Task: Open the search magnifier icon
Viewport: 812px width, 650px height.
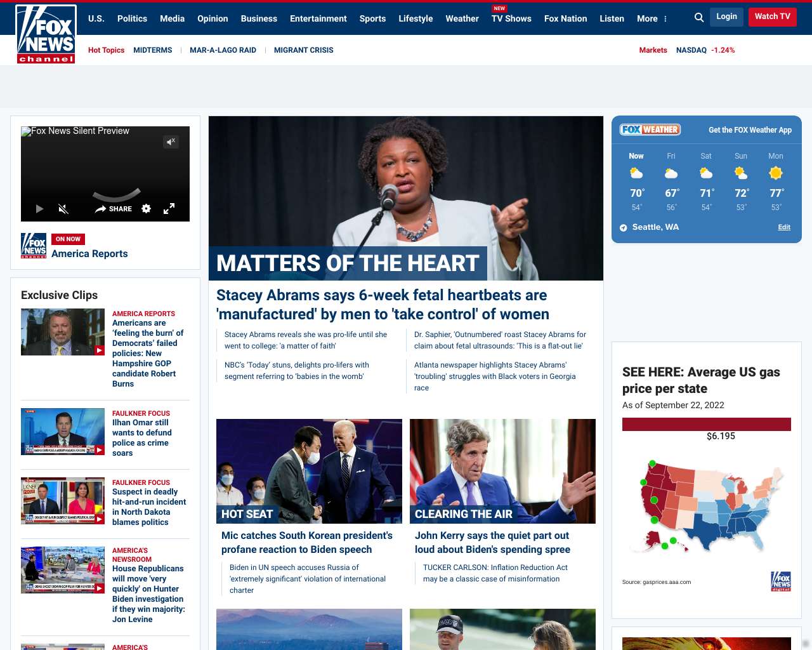Action: pos(699,18)
